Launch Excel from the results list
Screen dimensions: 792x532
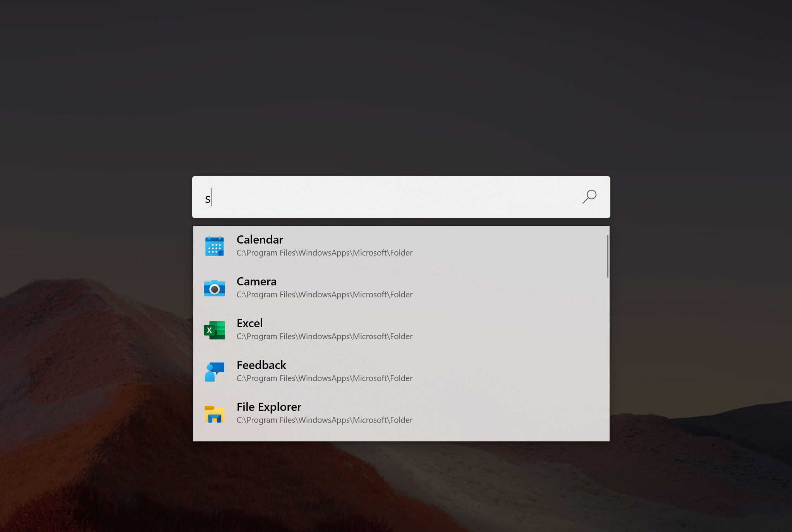[x=250, y=323]
